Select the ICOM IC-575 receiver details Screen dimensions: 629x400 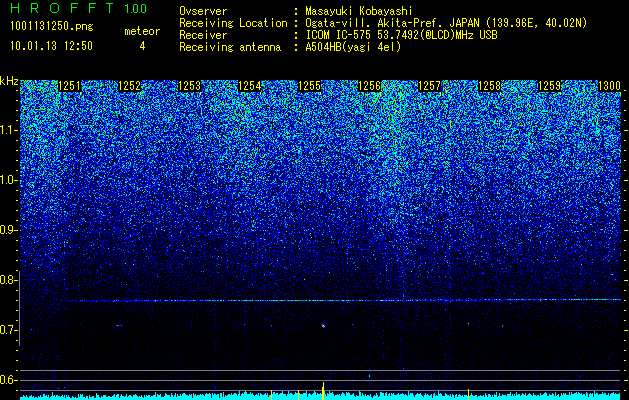401,35
